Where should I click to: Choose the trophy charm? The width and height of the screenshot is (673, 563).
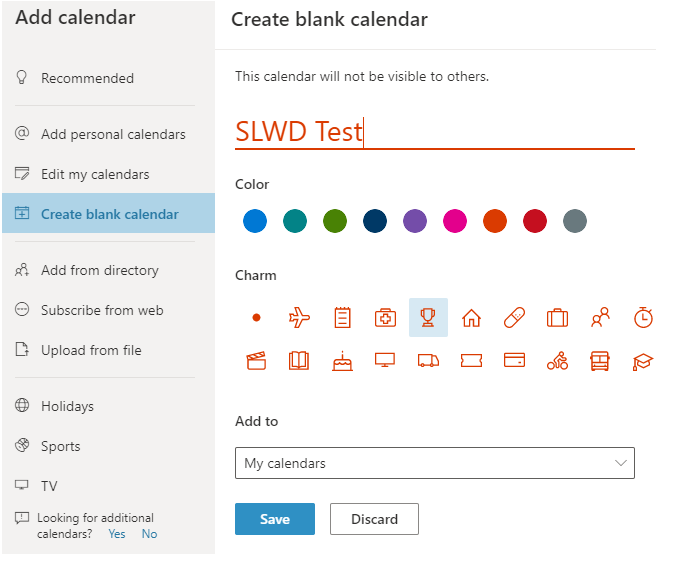tap(428, 318)
